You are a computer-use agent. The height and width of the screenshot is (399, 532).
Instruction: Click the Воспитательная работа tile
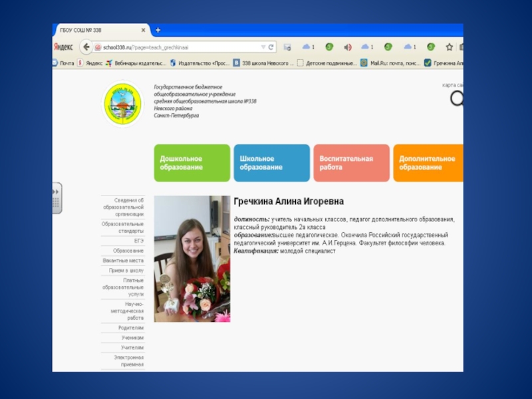351,163
